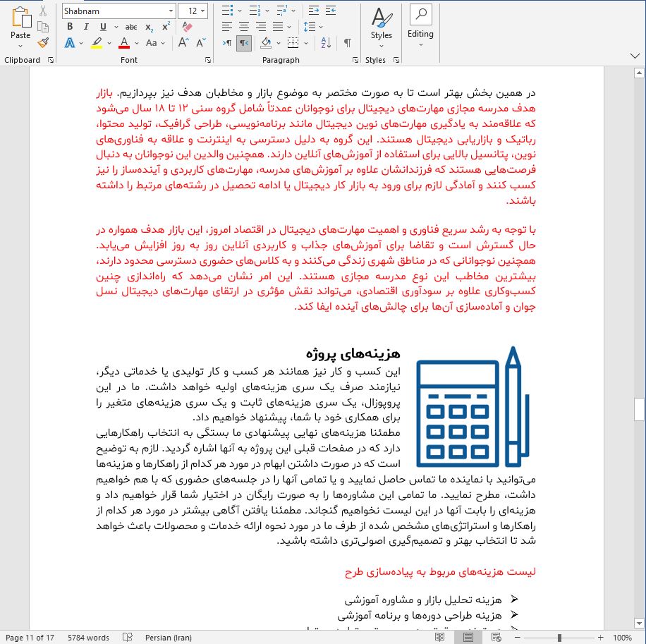Open the Shabnam font name dropdown
646x644 pixels.
tap(171, 11)
